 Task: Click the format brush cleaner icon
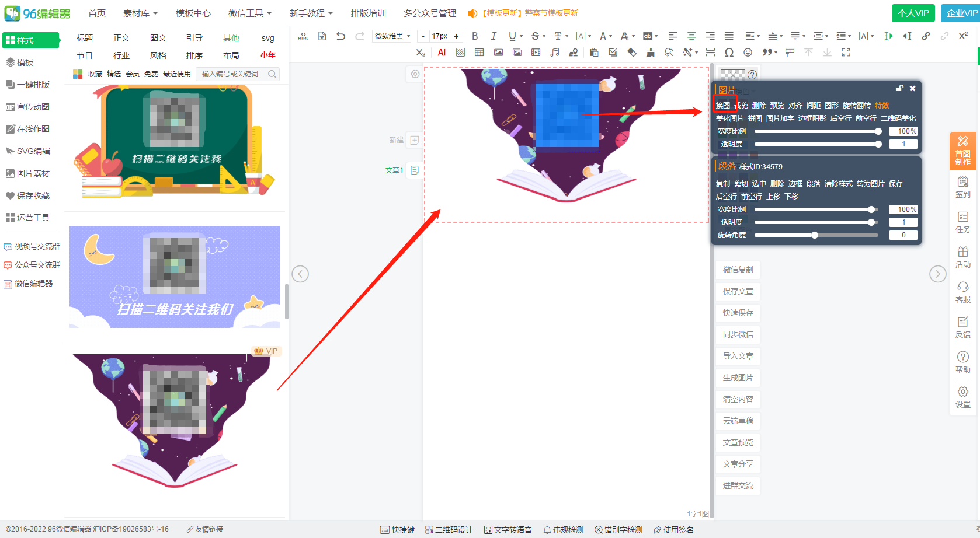click(651, 53)
